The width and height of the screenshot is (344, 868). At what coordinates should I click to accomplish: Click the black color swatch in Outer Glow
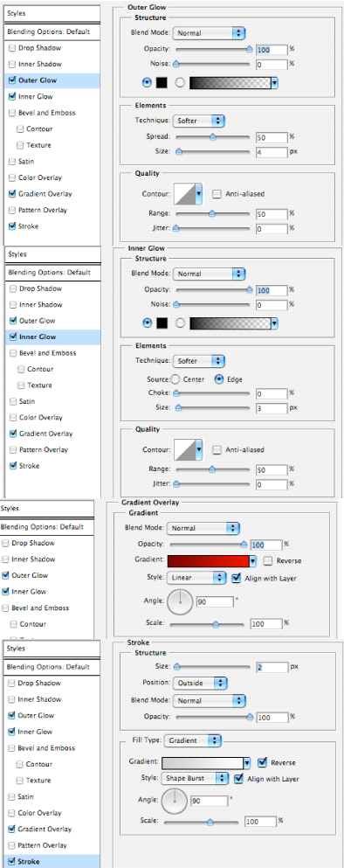161,82
